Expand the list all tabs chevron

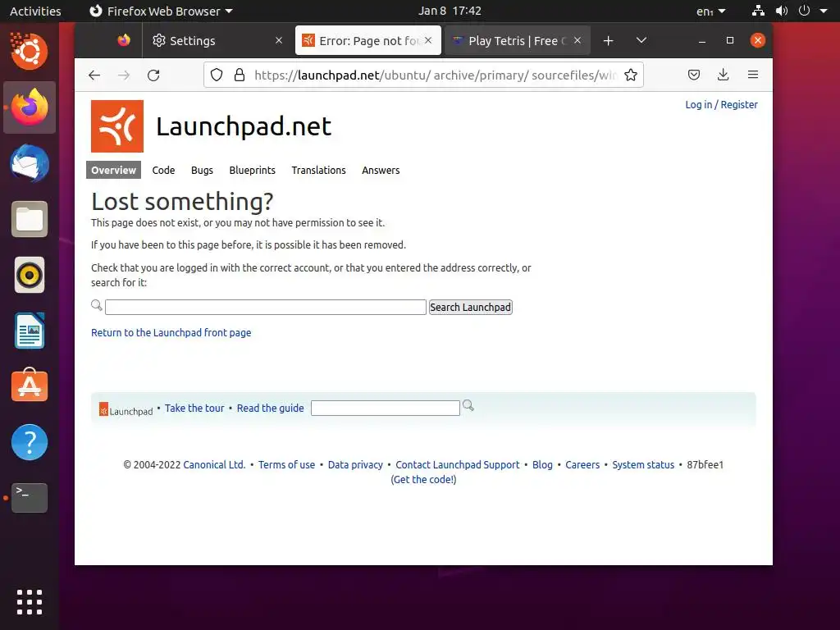point(641,41)
